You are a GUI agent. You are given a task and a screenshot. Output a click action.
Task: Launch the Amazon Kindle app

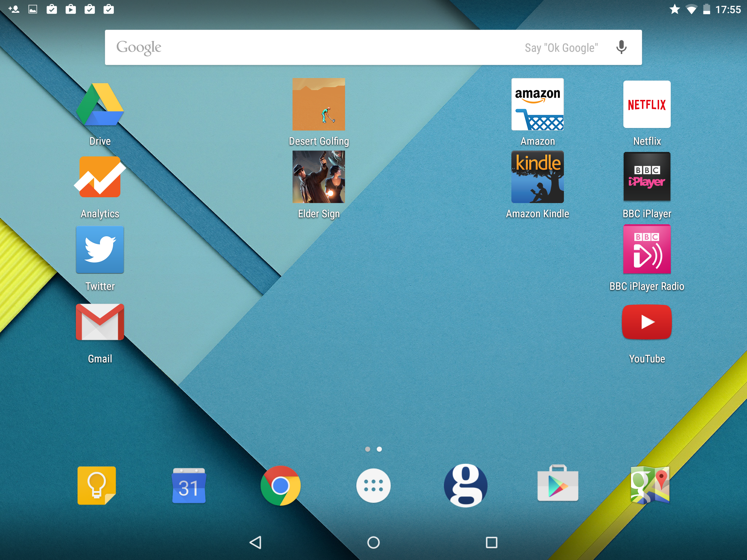(538, 177)
